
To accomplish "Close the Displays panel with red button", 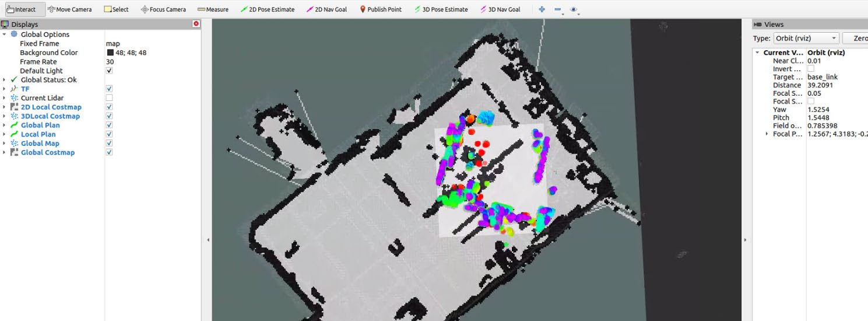I will (196, 24).
